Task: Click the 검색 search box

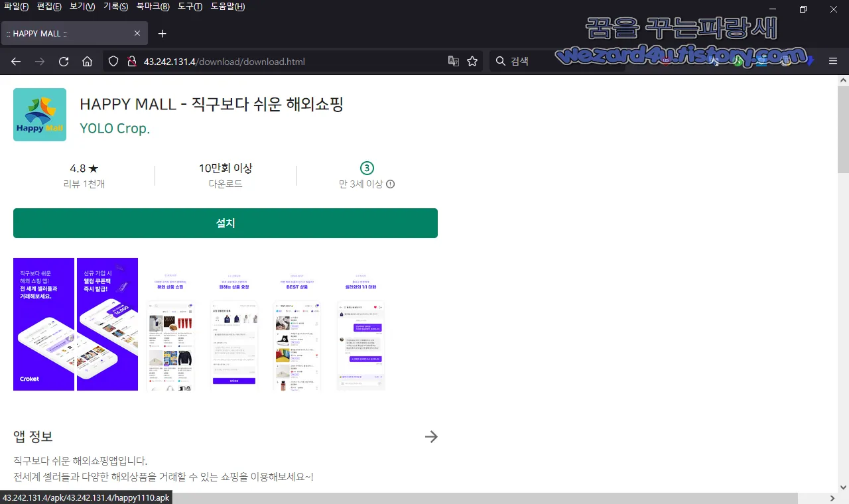Action: (x=557, y=62)
